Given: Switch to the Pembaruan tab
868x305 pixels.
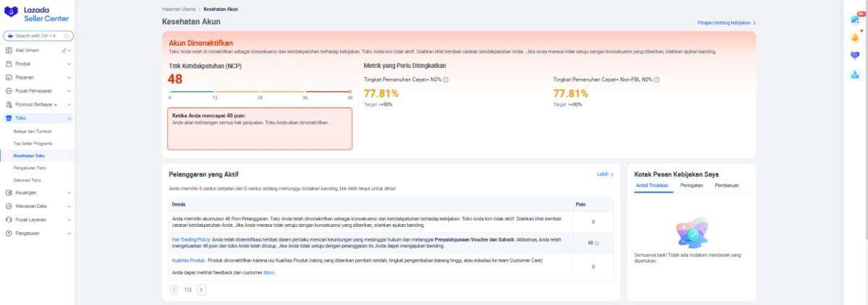Looking at the screenshot, I should pos(726,186).
